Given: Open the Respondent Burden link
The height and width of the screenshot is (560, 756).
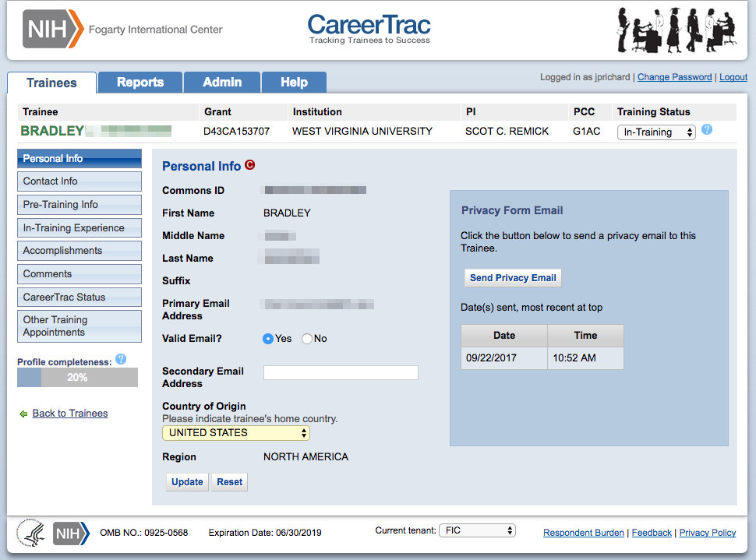Looking at the screenshot, I should pyautogui.click(x=584, y=533).
